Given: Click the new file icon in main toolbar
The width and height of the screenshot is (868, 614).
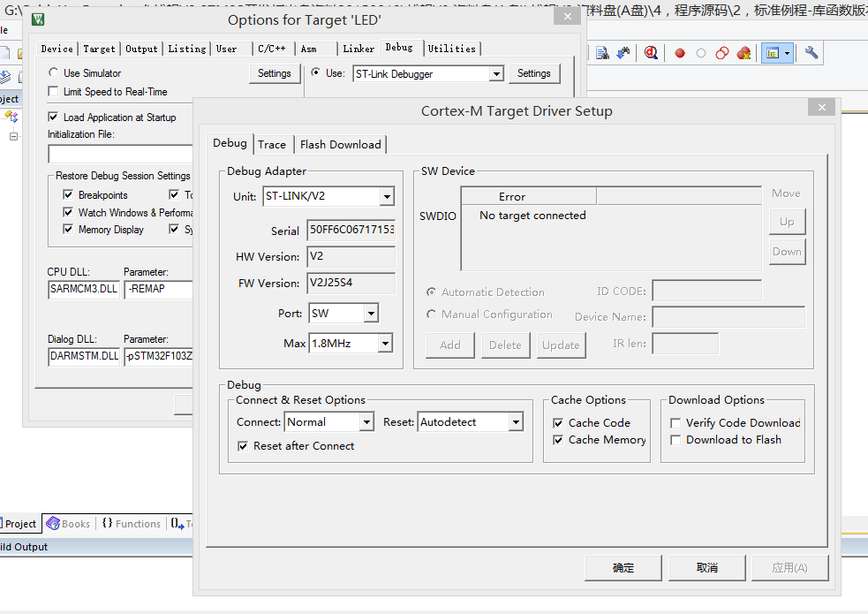Looking at the screenshot, I should 4,53.
